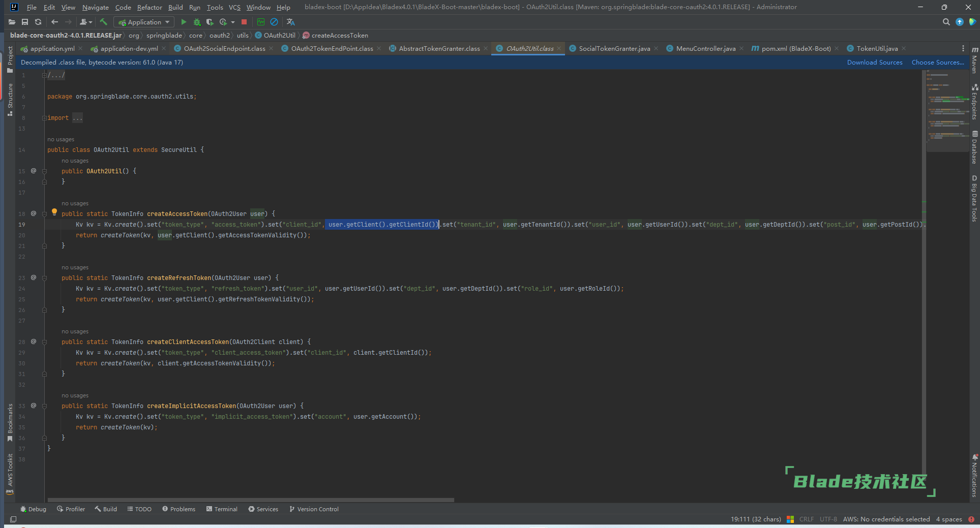Click the createAccessToken breadcrumb
Image resolution: width=980 pixels, height=528 pixels.
(336, 35)
